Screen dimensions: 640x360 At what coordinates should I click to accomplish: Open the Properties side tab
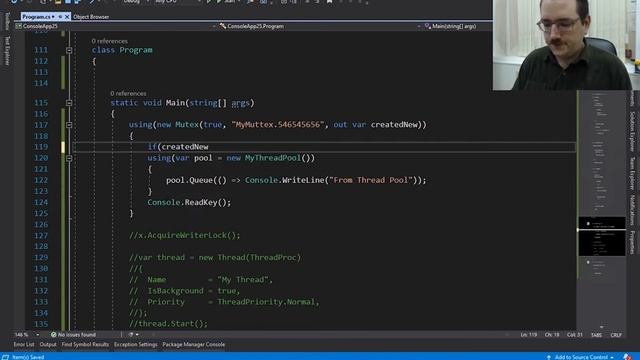(632, 242)
